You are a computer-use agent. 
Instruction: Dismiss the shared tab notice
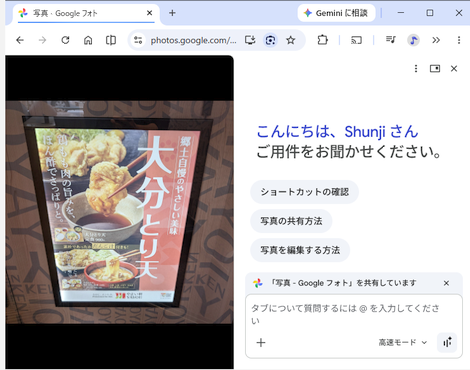tap(446, 283)
